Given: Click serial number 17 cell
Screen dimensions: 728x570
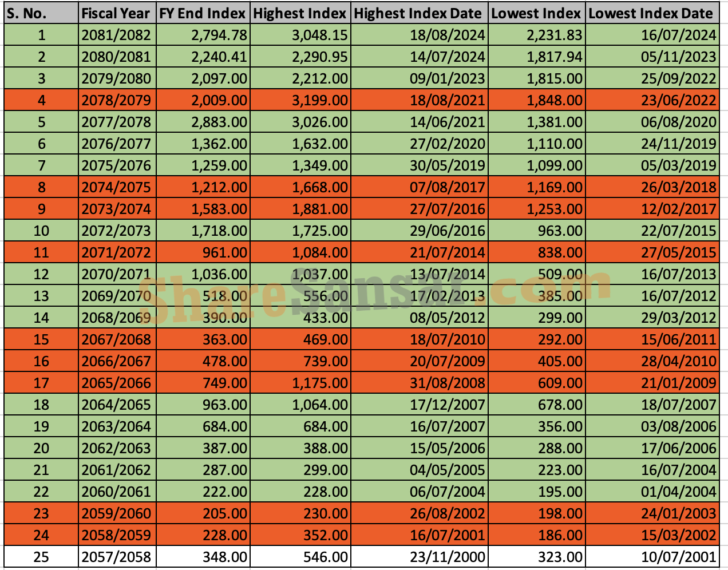Looking at the screenshot, I should [x=41, y=383].
